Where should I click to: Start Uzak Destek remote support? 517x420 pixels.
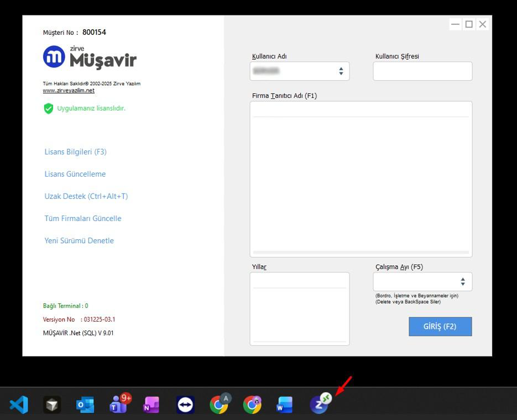(x=86, y=196)
